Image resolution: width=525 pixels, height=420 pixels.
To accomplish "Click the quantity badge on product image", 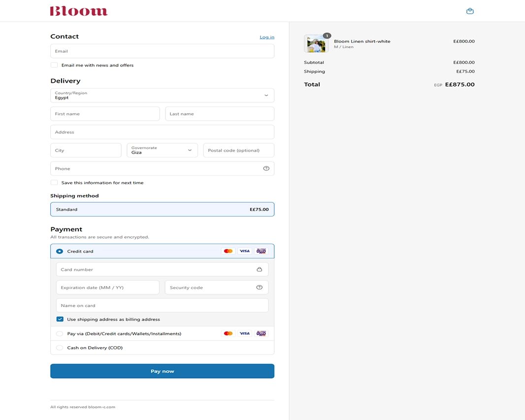I will coord(327,36).
